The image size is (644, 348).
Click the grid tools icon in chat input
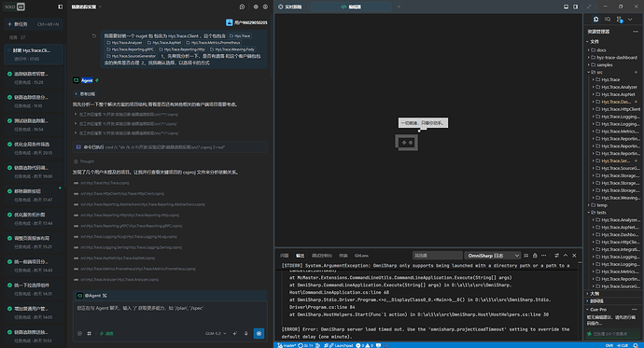(89, 333)
